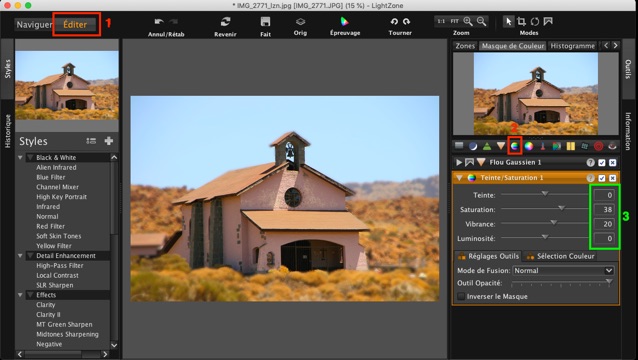Switch to the Éditer tab

[x=75, y=24]
